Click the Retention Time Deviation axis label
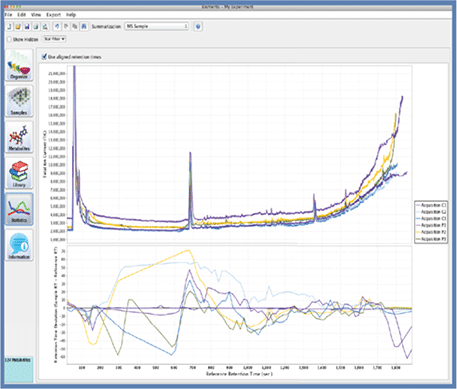Screen dimensions: 457x389 pyautogui.click(x=56, y=305)
